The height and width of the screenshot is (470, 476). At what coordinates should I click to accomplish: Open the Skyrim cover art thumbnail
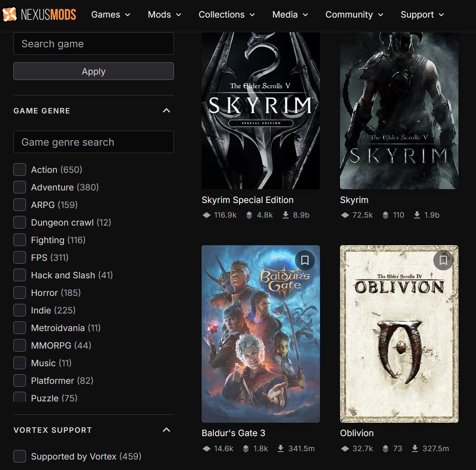pyautogui.click(x=399, y=110)
